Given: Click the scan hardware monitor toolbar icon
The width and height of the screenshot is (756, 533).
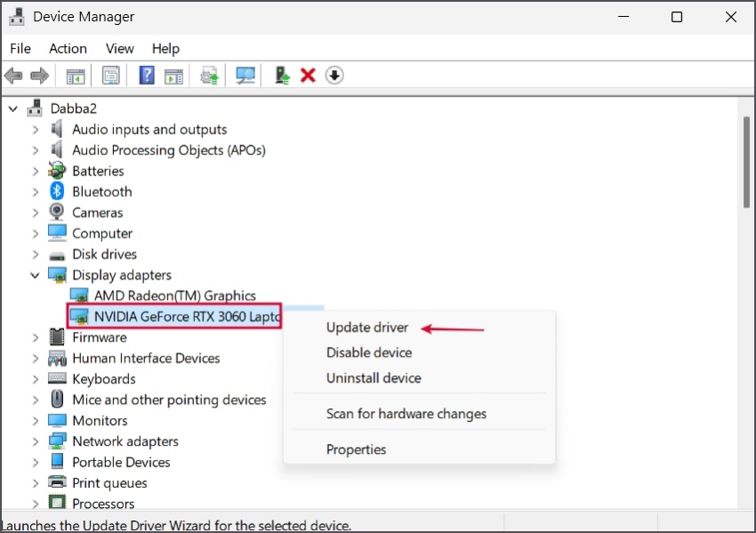Looking at the screenshot, I should 245,76.
